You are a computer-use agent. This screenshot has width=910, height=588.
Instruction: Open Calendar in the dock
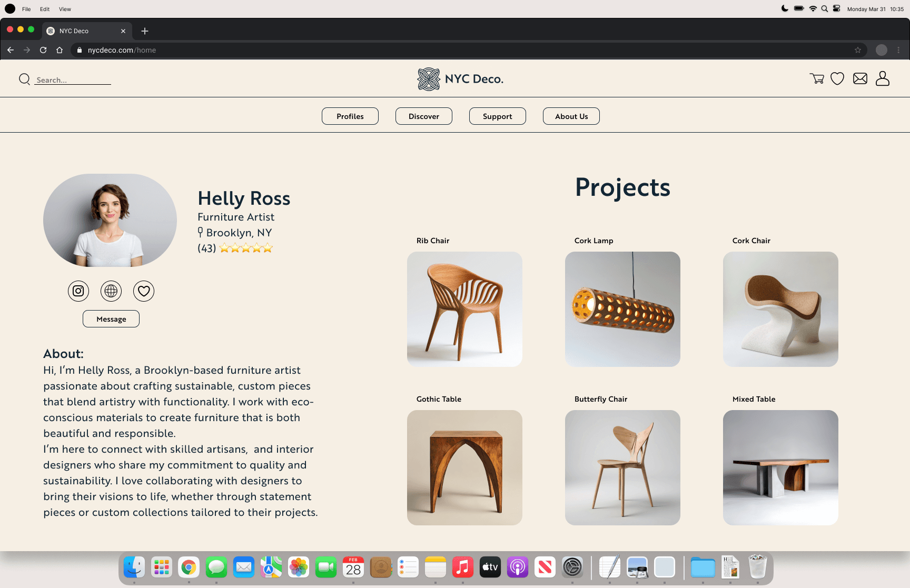pos(353,567)
